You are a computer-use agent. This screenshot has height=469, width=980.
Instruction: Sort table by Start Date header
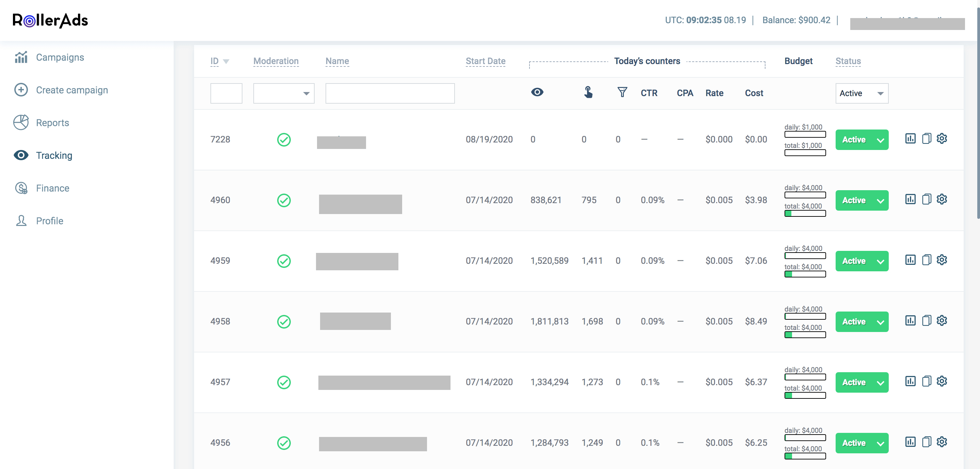click(x=486, y=61)
